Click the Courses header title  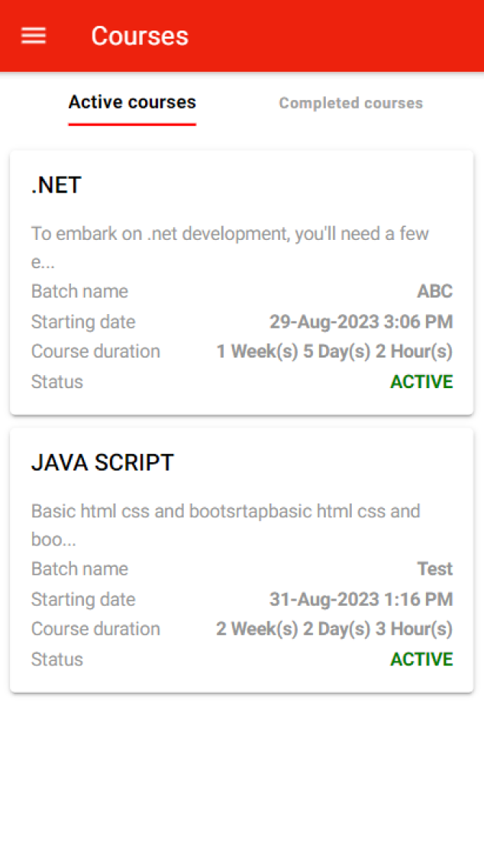[x=140, y=36]
